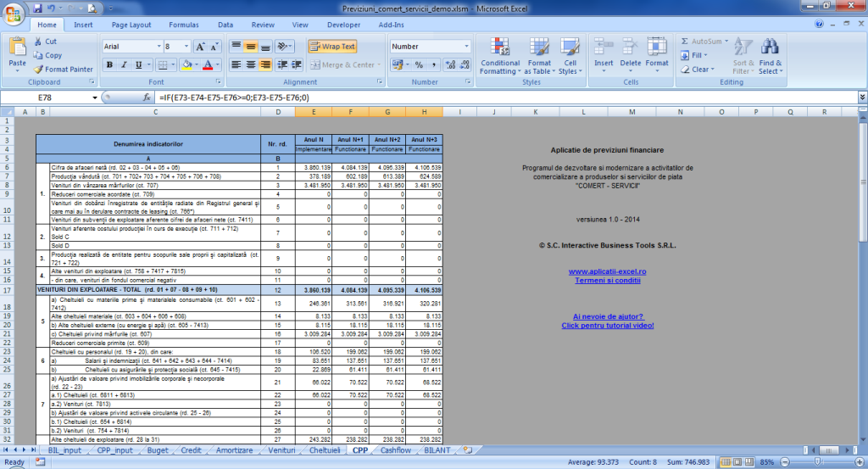Switch to Page Layout view in status bar
Viewport: 868px width, 469px height.
pos(737,462)
